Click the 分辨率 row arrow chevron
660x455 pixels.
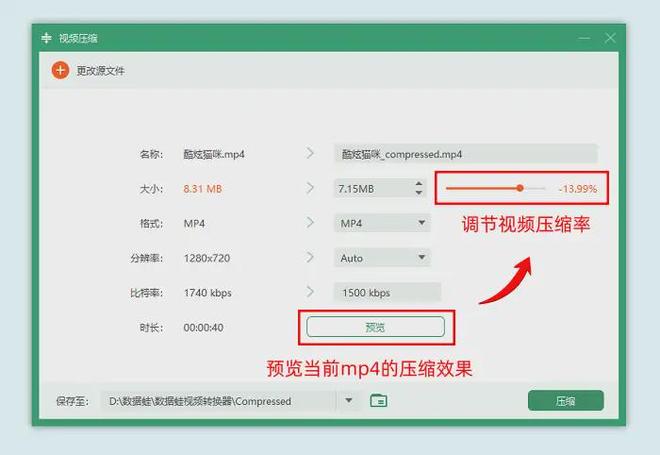pyautogui.click(x=310, y=257)
